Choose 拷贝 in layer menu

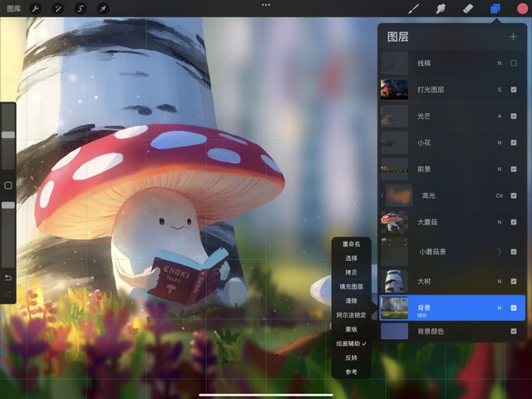pos(351,273)
